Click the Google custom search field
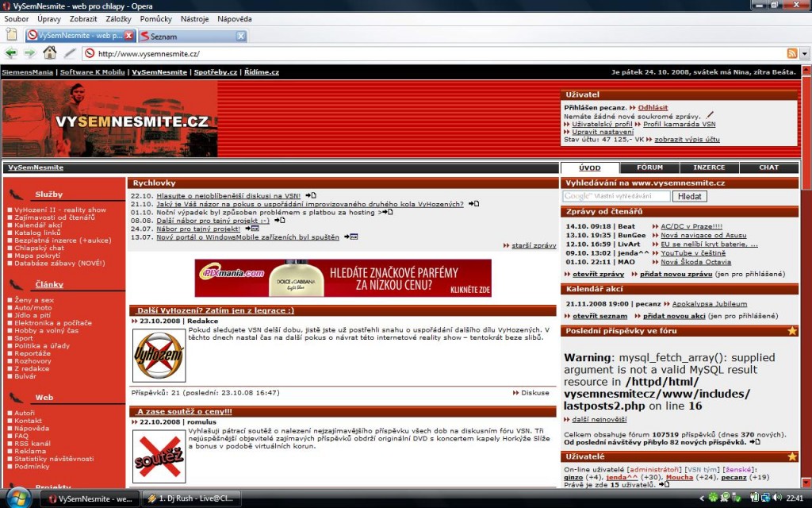 pyautogui.click(x=616, y=196)
